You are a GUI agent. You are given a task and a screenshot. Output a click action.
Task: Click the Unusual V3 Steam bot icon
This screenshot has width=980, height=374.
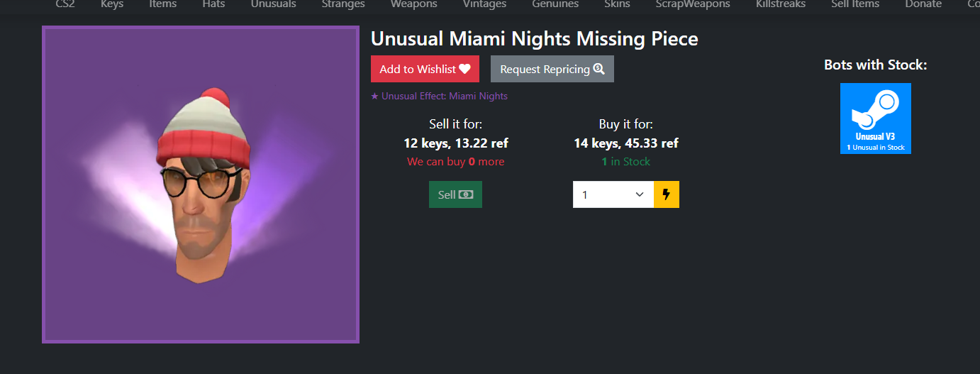tap(876, 119)
